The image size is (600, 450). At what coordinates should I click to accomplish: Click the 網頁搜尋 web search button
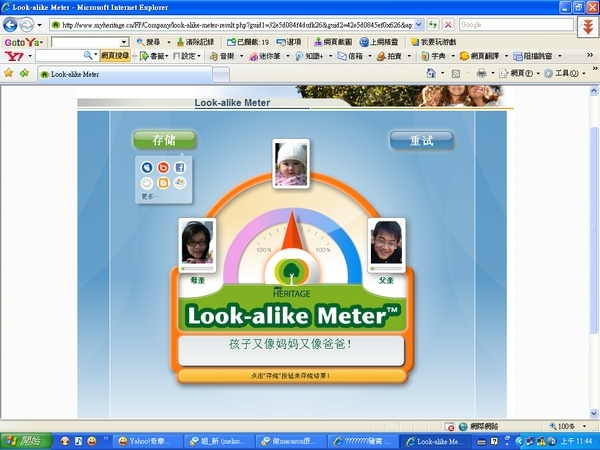[x=115, y=56]
